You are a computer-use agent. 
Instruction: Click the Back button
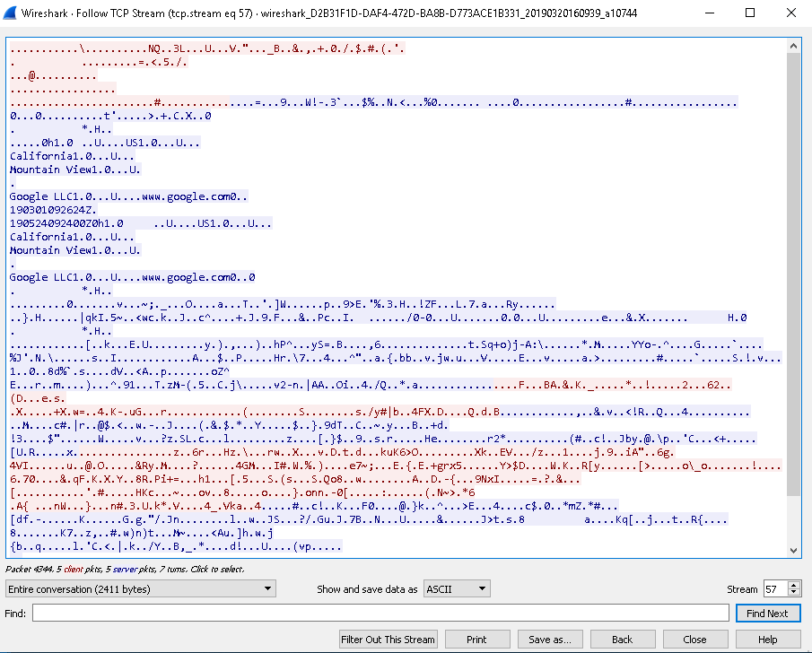click(x=623, y=639)
